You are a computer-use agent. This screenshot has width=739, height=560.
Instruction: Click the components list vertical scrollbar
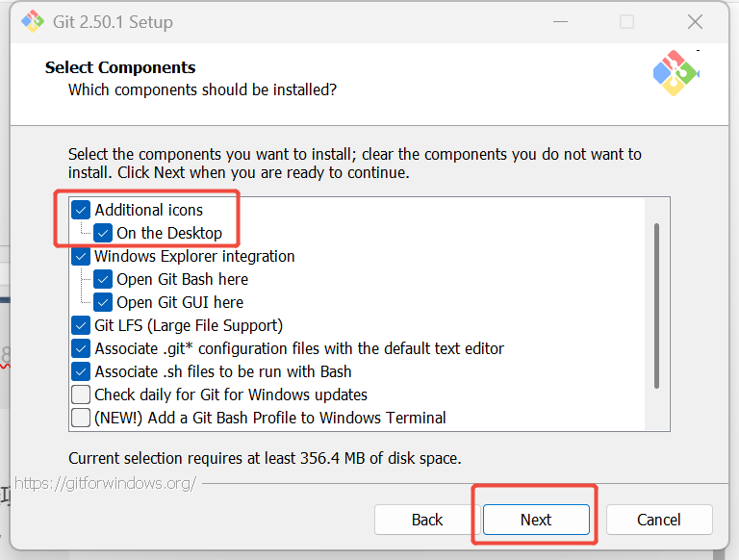click(656, 306)
